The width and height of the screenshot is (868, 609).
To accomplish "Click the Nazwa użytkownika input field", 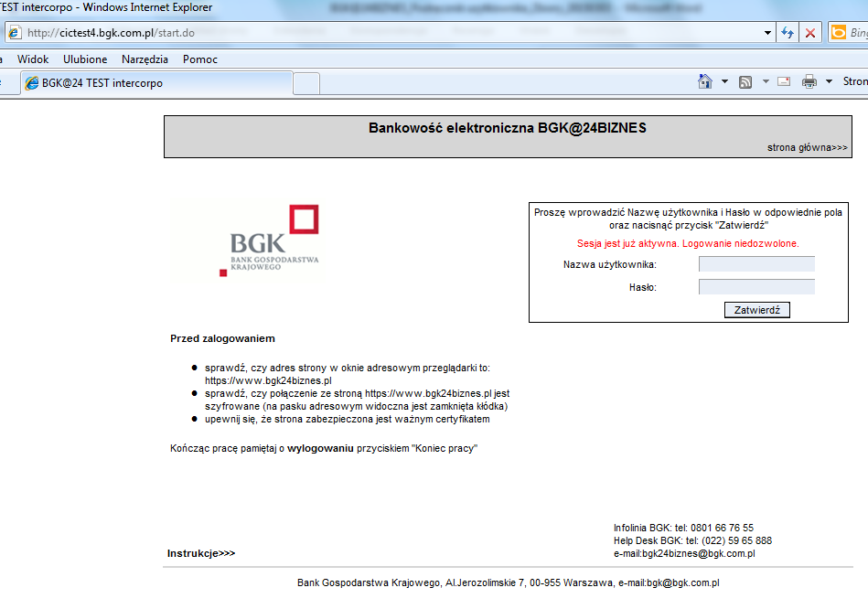I will 756,264.
